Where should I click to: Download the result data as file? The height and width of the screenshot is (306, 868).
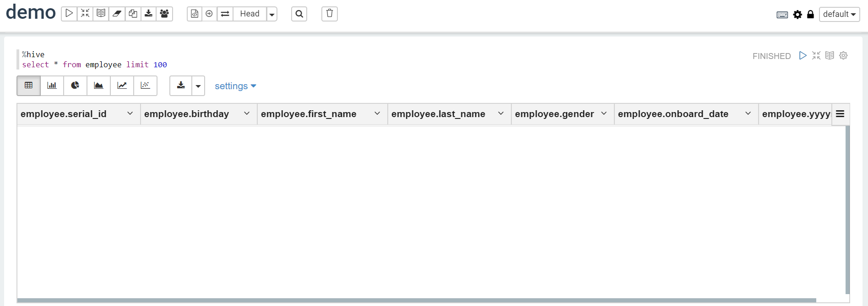coord(181,86)
